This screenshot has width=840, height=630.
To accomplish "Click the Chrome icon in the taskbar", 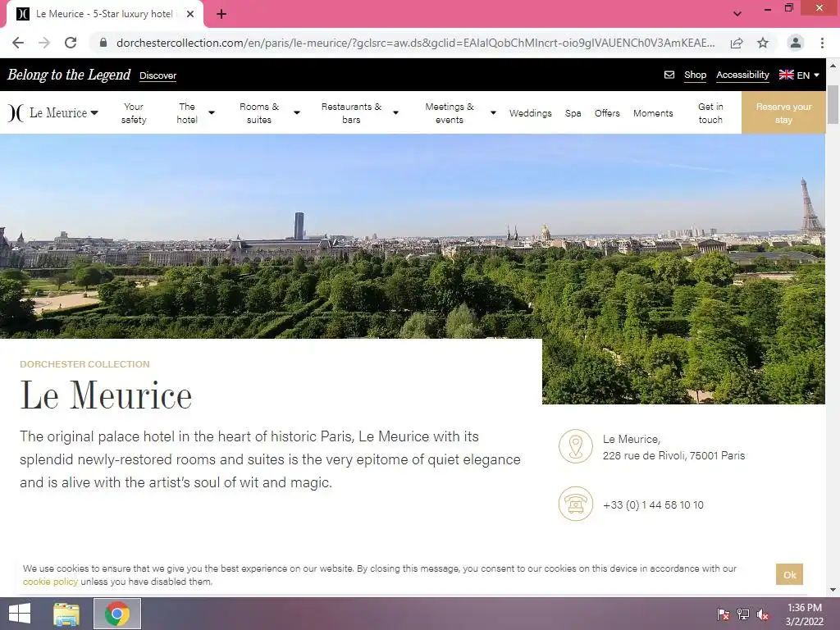I will click(117, 614).
